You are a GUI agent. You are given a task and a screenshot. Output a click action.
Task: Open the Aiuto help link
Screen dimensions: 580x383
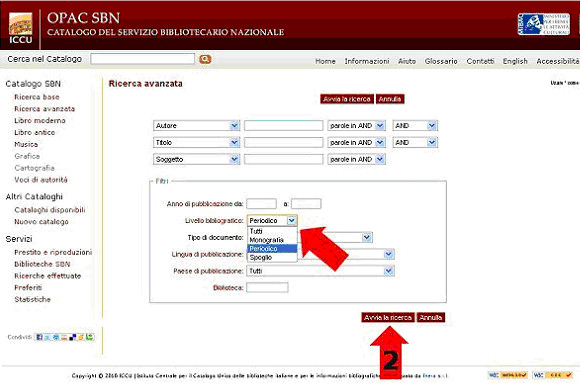click(x=407, y=61)
